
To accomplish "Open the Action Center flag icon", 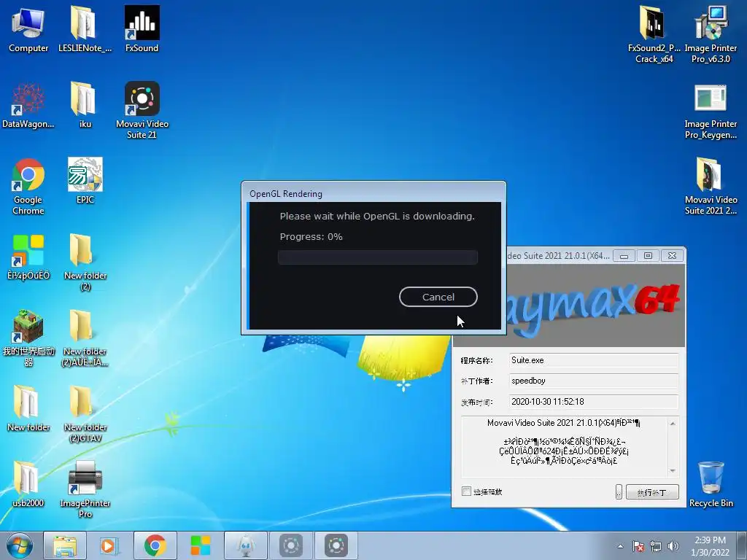I will pyautogui.click(x=638, y=546).
